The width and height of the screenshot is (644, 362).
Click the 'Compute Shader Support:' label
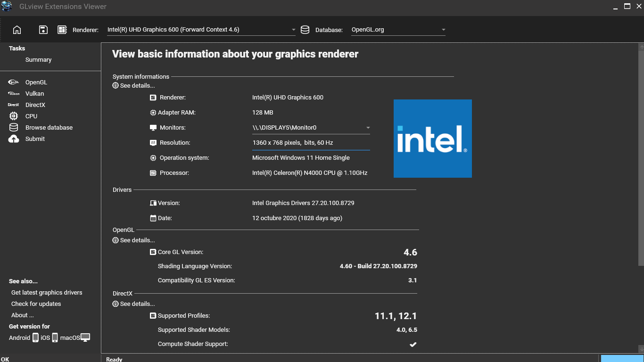[x=193, y=344]
